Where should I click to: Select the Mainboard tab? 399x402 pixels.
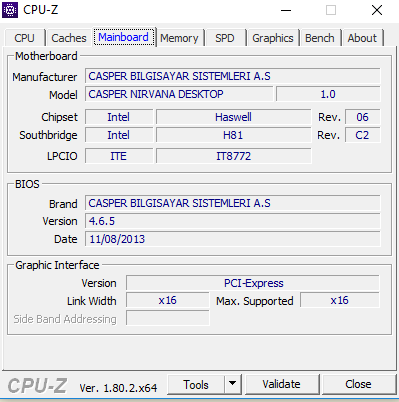[123, 37]
